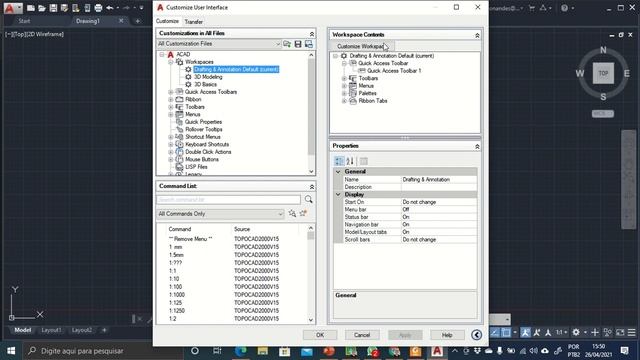Click the Find command or text icon
The width and height of the screenshot is (640, 360).
(292, 213)
